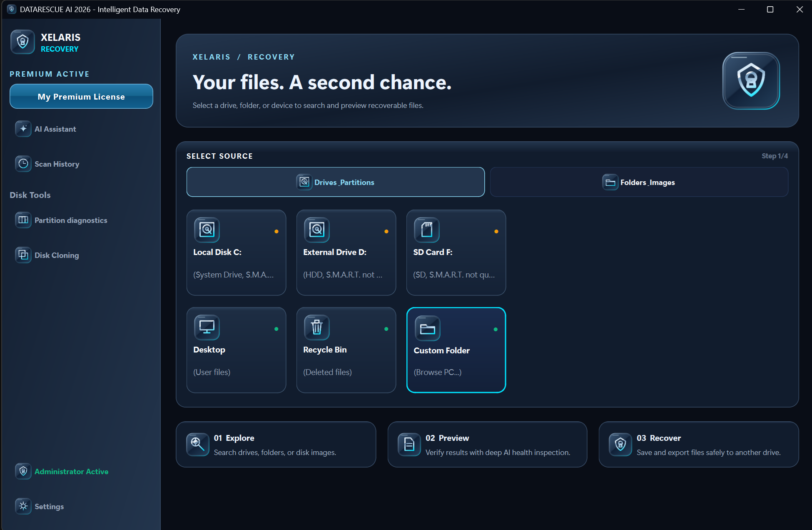Click the 02 Preview step card
Screen dimensions: 812x530
coord(487,445)
